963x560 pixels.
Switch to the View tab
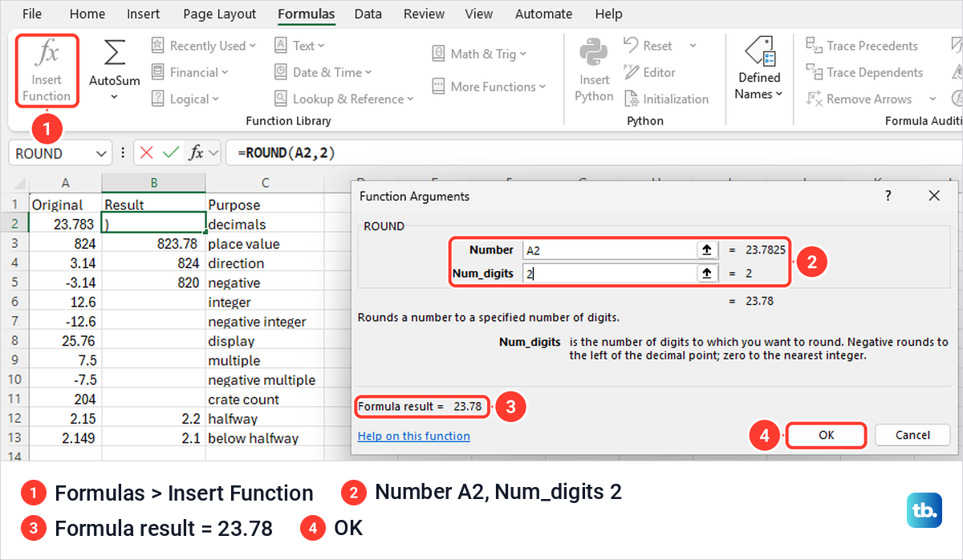[x=479, y=14]
